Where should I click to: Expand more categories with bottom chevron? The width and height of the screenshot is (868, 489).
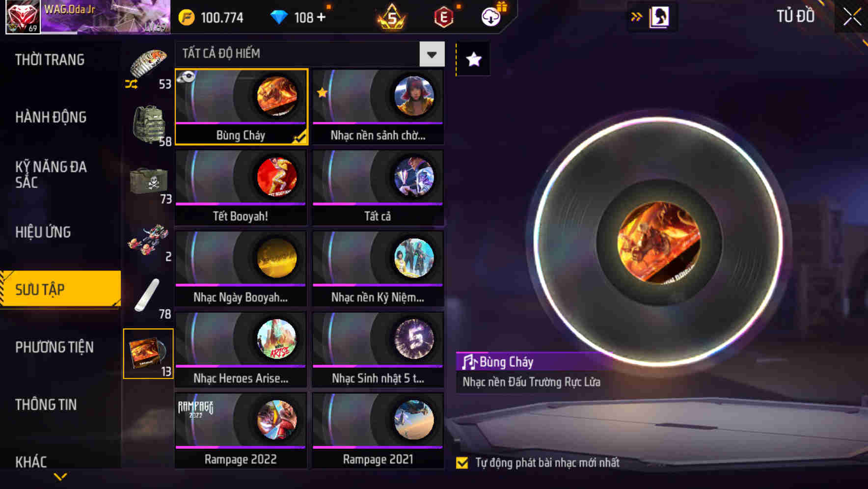tap(60, 476)
